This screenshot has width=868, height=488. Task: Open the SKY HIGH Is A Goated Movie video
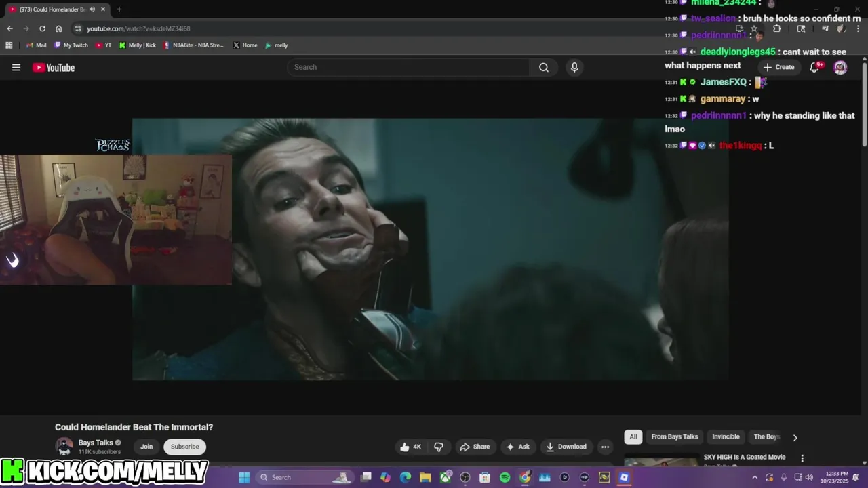[745, 457]
